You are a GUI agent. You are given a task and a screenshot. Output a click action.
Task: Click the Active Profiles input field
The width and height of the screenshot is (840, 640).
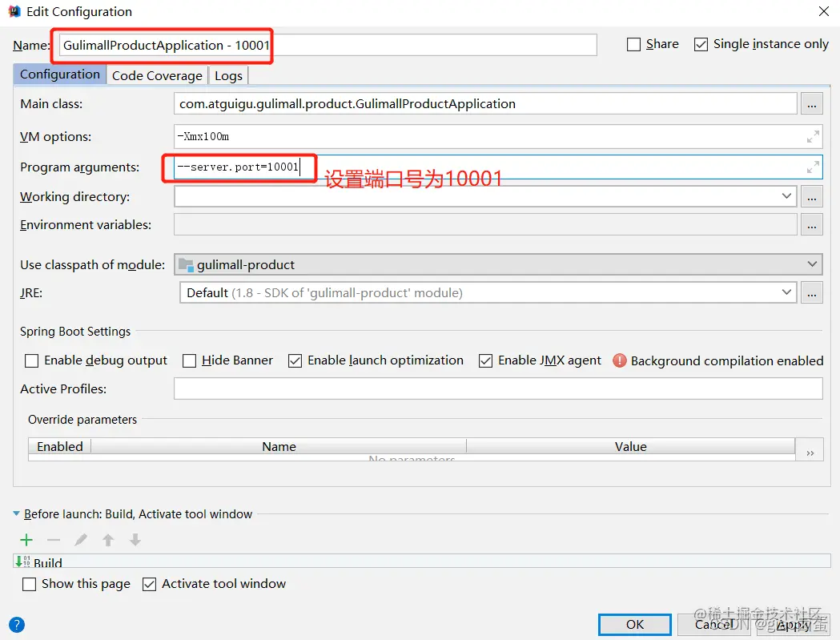498,388
